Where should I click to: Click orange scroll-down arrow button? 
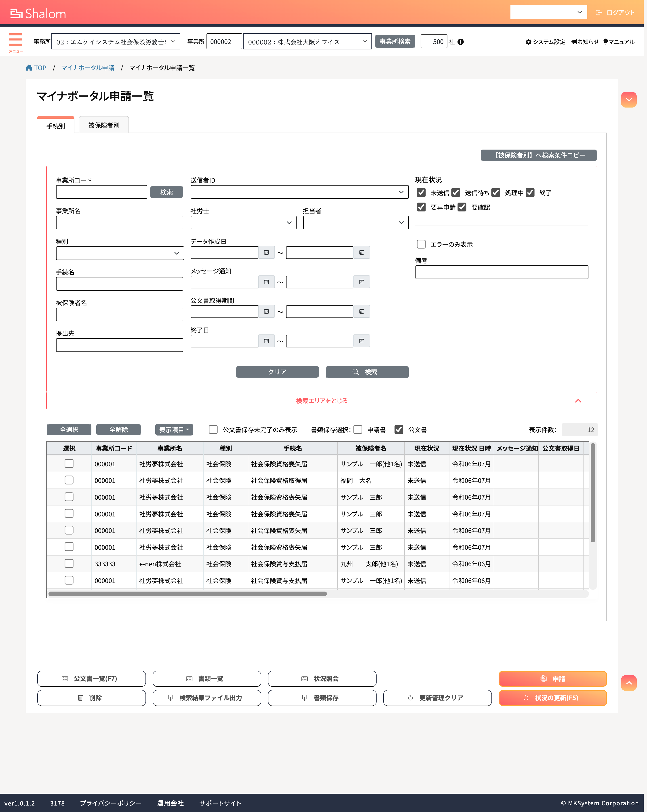coord(628,100)
